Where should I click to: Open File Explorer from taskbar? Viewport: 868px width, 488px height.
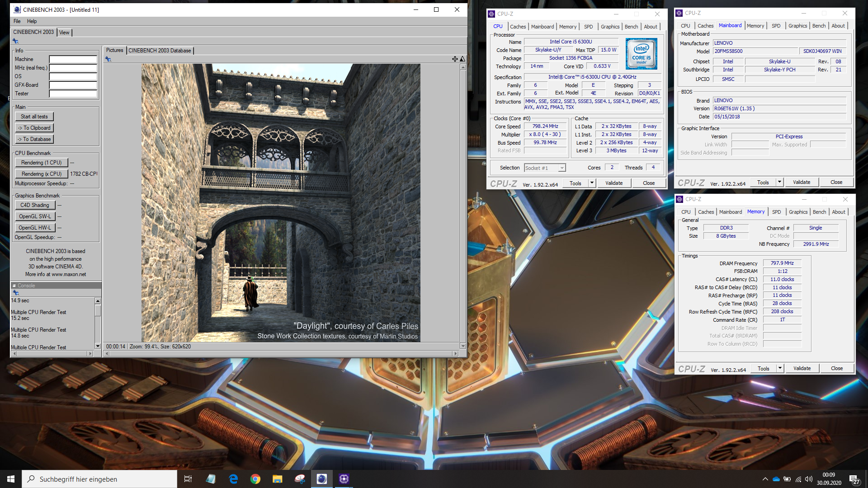[x=278, y=479]
